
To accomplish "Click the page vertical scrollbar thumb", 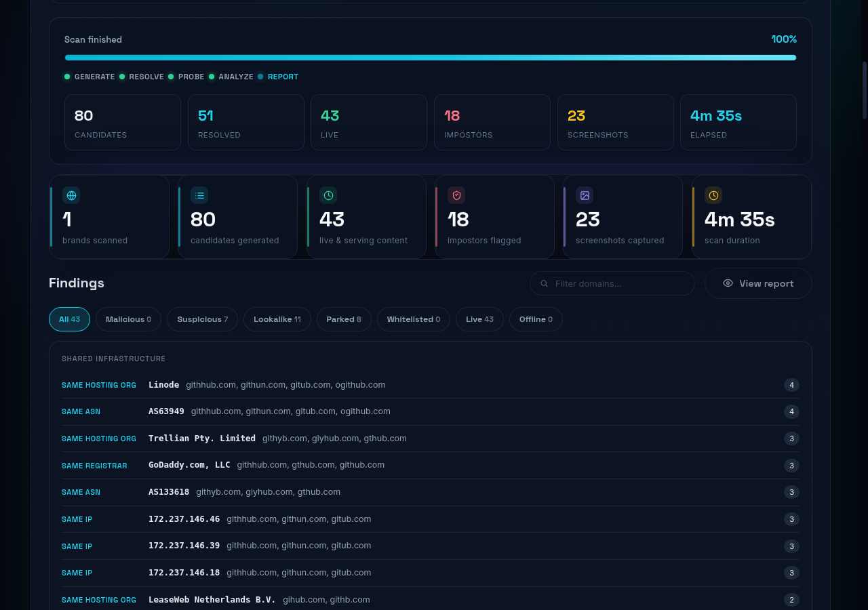I will pos(865,90).
